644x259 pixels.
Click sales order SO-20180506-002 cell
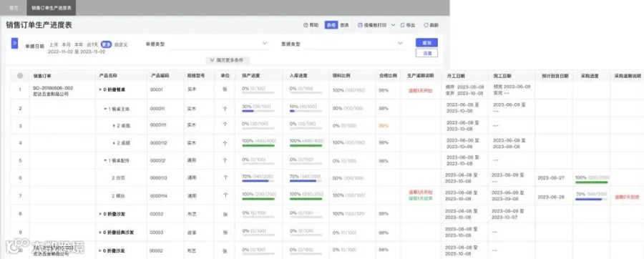point(53,88)
